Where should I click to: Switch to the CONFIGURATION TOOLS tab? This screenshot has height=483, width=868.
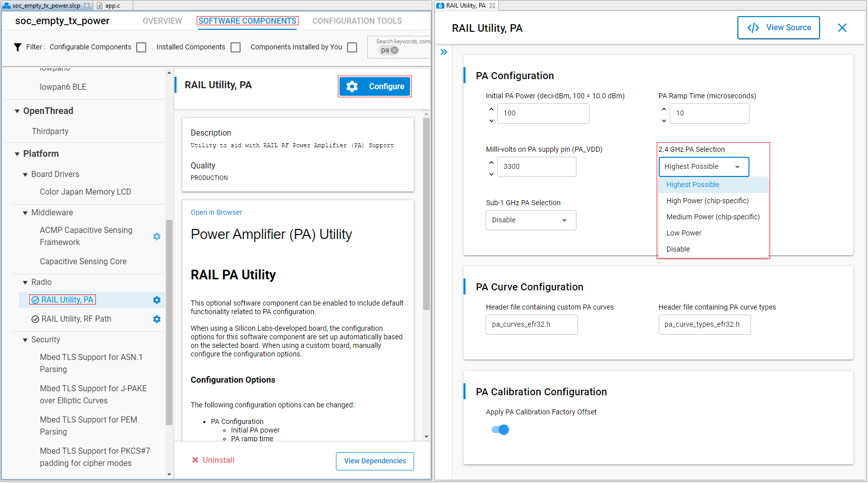point(357,21)
